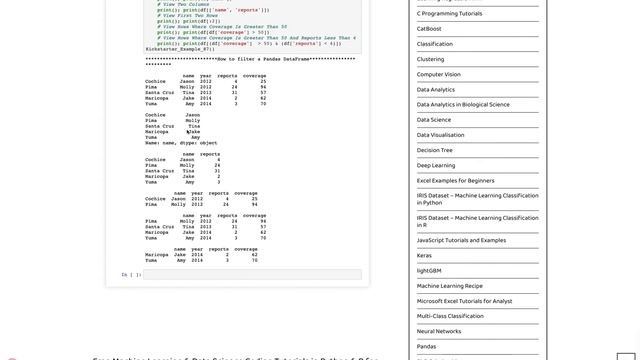This screenshot has width=640, height=360.
Task: Open Microsoft Excel Tutorials for Analyst
Action: [464, 301]
